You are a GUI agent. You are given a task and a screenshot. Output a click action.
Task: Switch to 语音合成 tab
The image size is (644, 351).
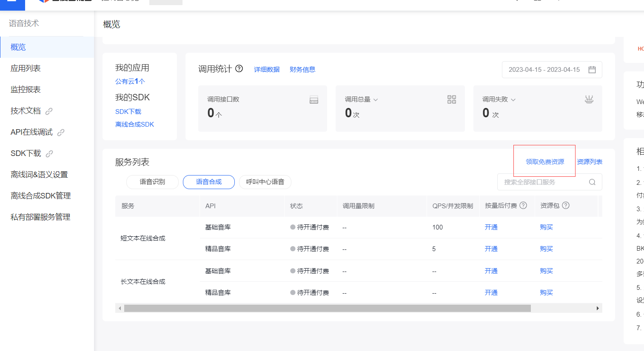209,182
